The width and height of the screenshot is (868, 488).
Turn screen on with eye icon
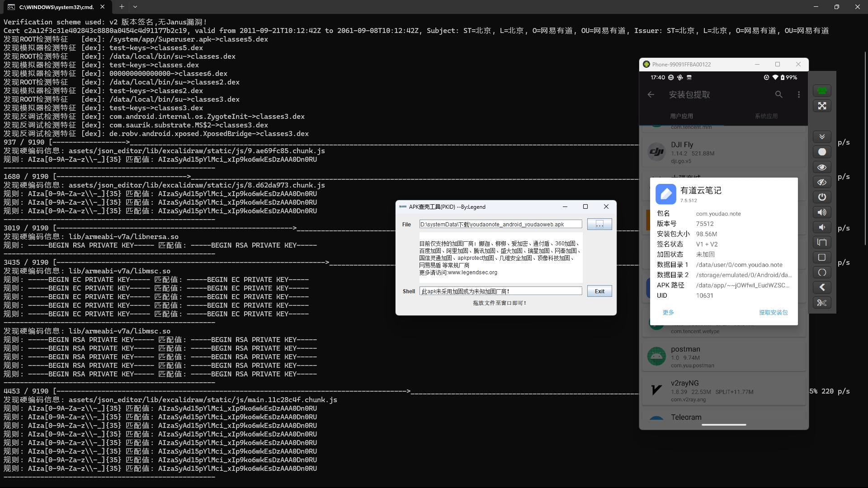(822, 167)
